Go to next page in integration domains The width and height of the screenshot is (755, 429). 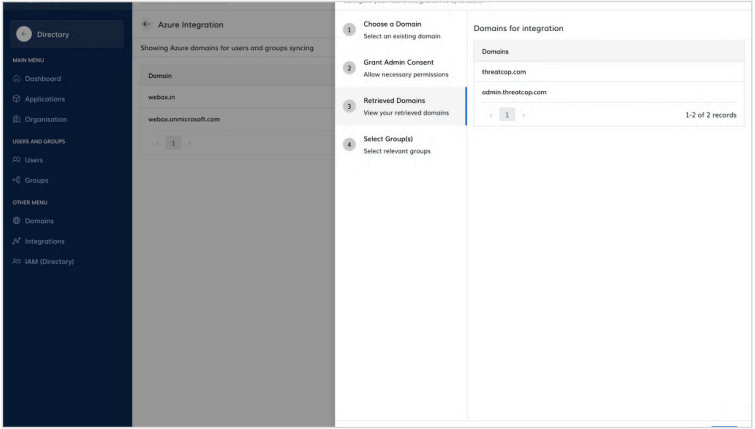coord(523,115)
